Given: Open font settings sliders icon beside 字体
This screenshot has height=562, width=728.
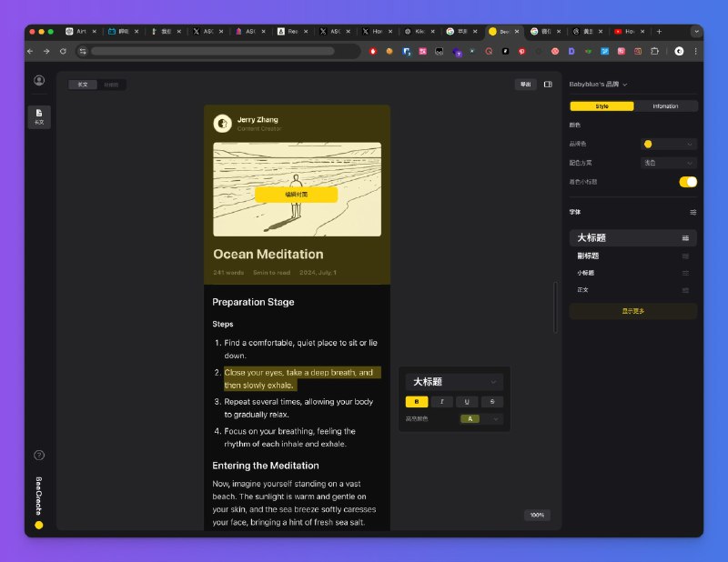Looking at the screenshot, I should point(693,212).
